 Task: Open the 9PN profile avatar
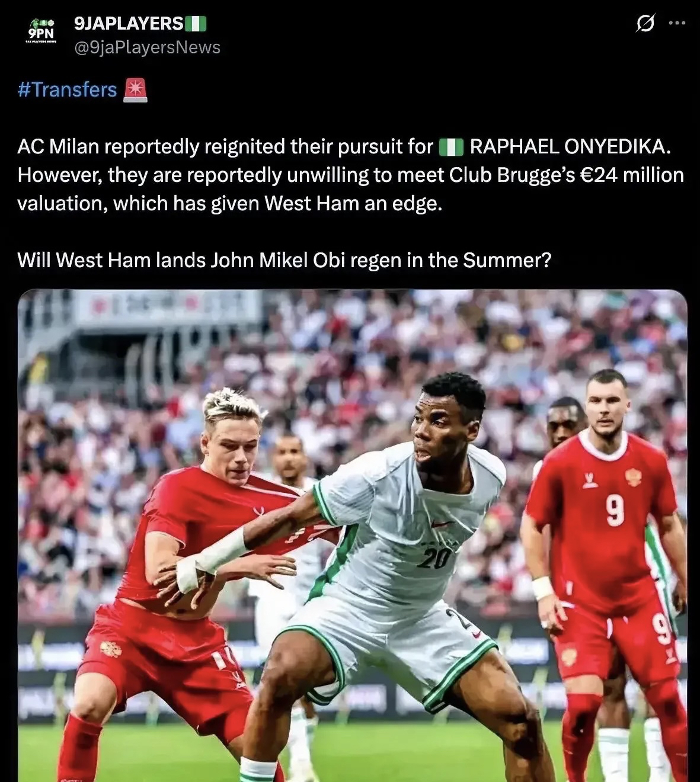(x=41, y=31)
